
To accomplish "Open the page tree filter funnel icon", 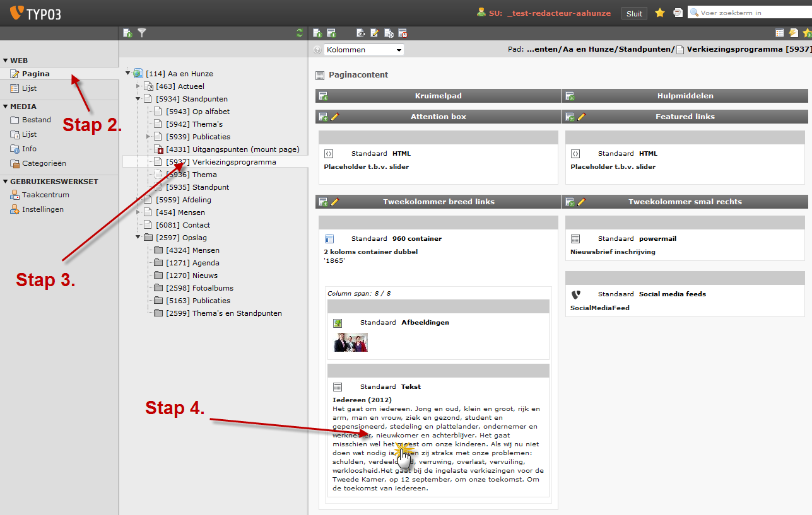I will [x=142, y=33].
